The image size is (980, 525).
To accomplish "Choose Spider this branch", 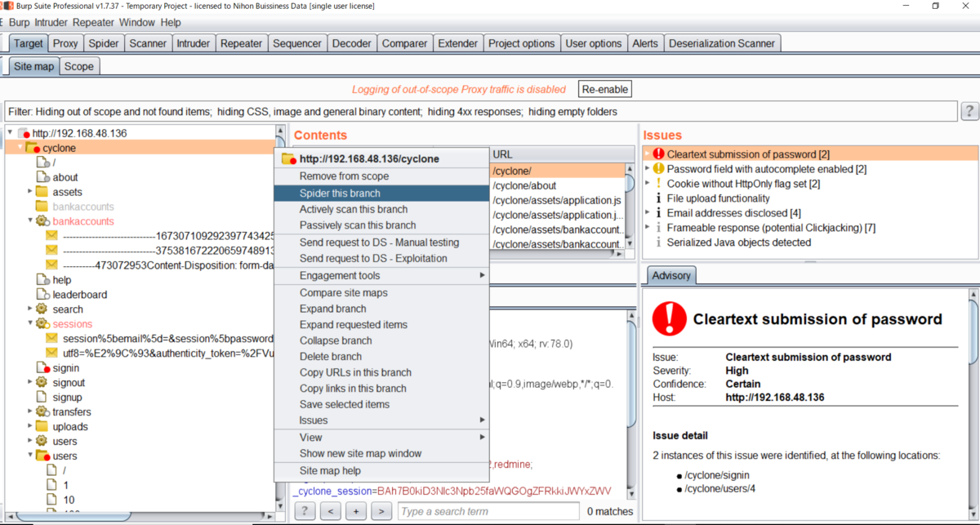I will tap(381, 194).
